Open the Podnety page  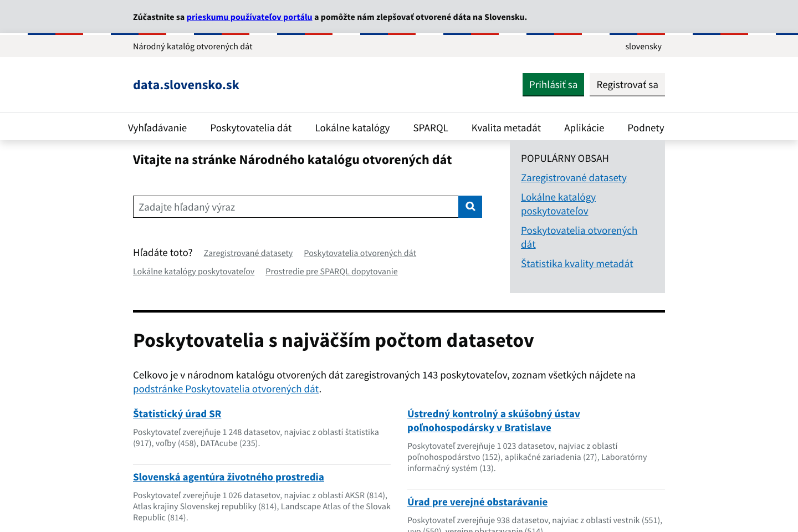[645, 127]
